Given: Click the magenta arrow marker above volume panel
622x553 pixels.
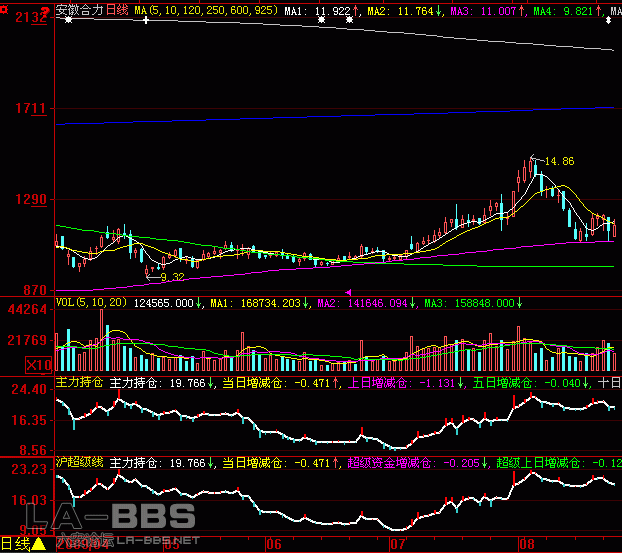Looking at the screenshot, I should click(347, 291).
